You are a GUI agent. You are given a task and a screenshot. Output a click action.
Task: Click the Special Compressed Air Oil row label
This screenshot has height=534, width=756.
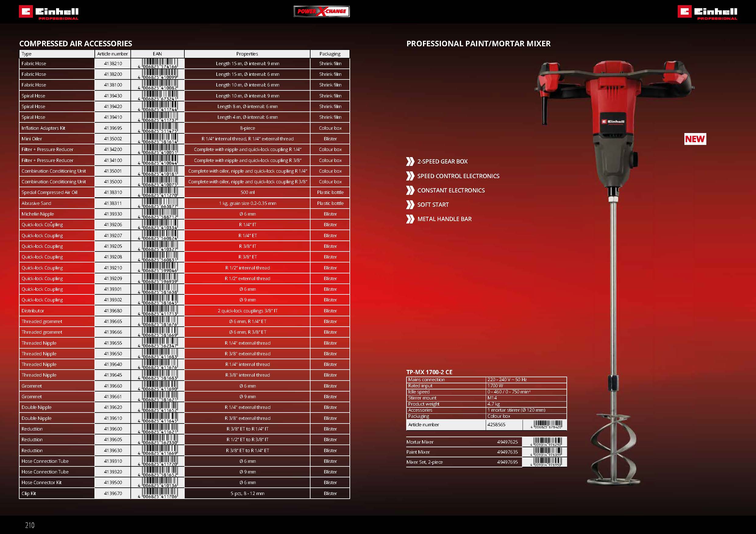point(49,192)
